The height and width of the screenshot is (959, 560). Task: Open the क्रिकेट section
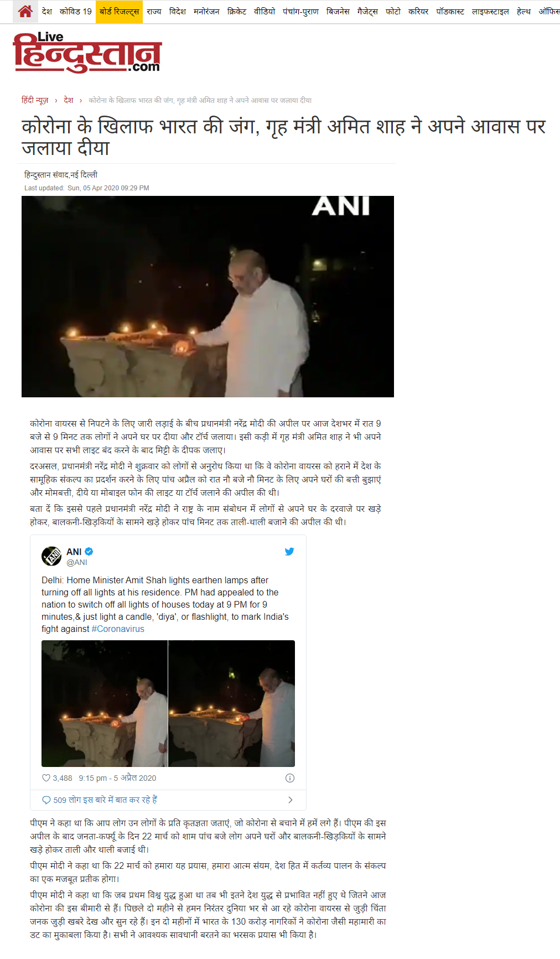[237, 11]
